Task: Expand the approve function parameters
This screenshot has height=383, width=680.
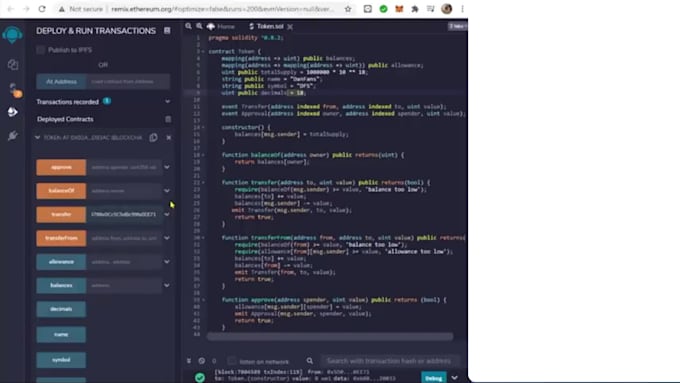Action: point(167,167)
